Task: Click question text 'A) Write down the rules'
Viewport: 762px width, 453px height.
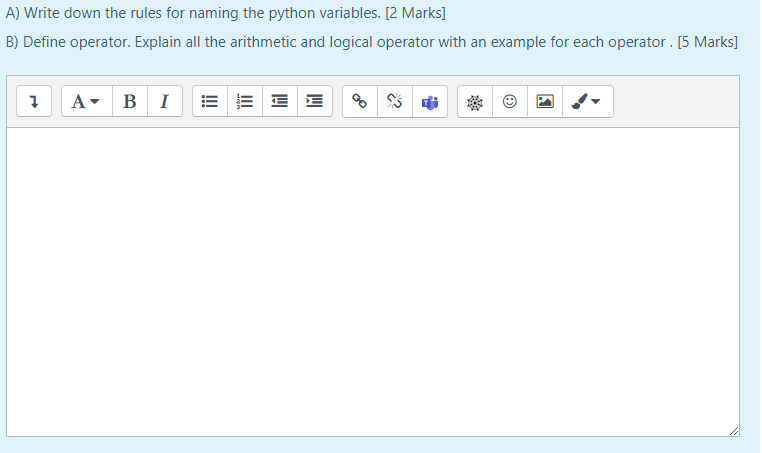Action: pyautogui.click(x=83, y=13)
